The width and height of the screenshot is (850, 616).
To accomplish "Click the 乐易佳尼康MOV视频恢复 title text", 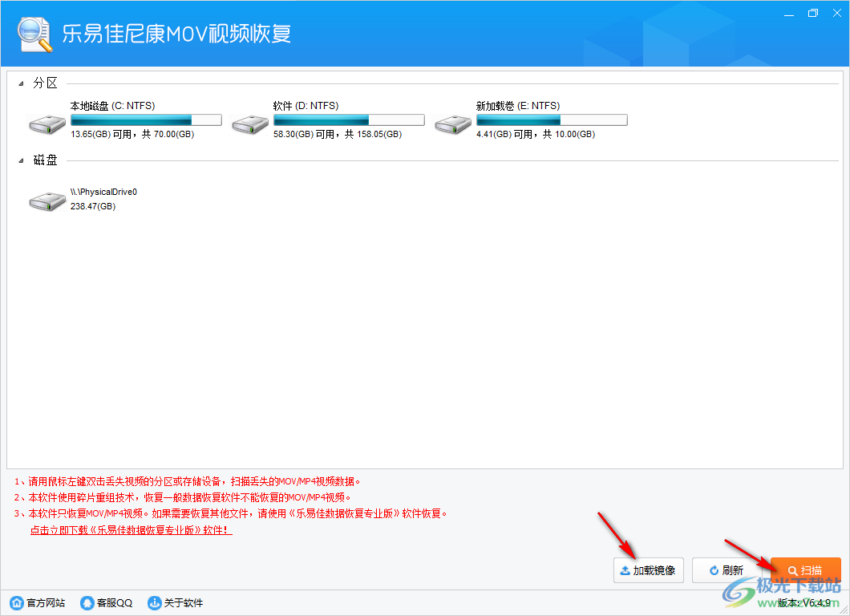I will (x=176, y=34).
